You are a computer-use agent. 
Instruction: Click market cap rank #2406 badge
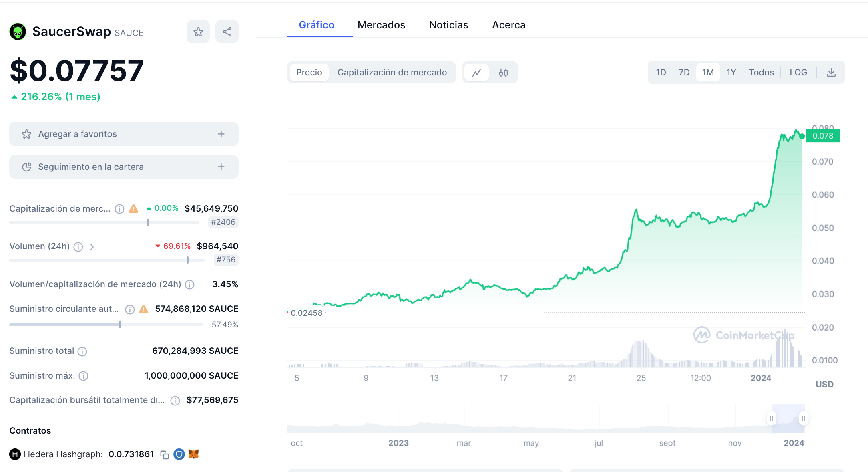pos(223,222)
